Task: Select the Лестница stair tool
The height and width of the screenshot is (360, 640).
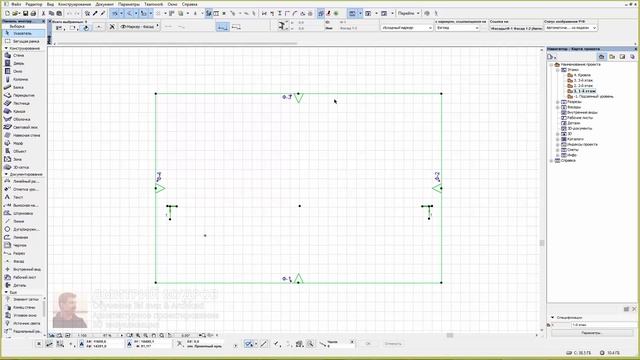Action: pyautogui.click(x=24, y=103)
